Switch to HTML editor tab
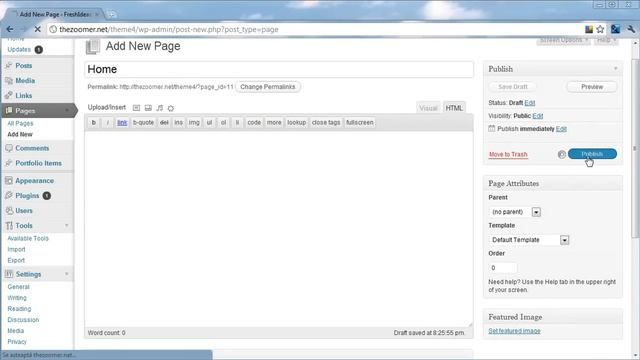 (454, 108)
